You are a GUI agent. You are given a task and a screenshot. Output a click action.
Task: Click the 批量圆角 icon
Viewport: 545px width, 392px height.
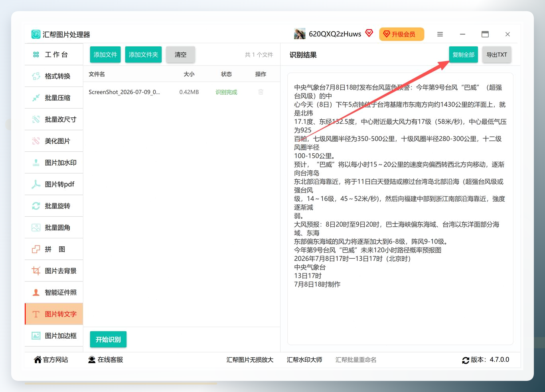click(36, 228)
